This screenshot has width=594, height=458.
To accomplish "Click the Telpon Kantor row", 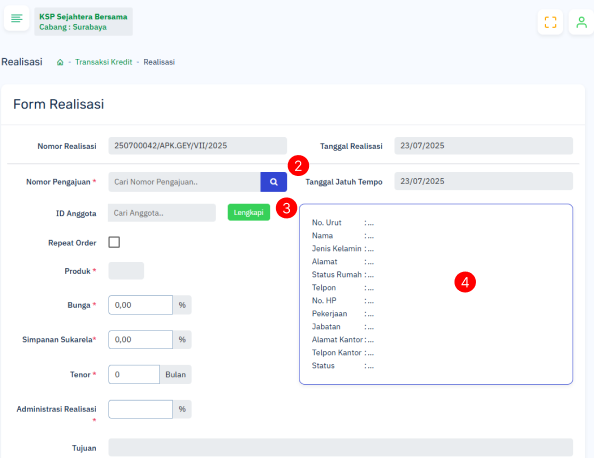I will point(343,353).
